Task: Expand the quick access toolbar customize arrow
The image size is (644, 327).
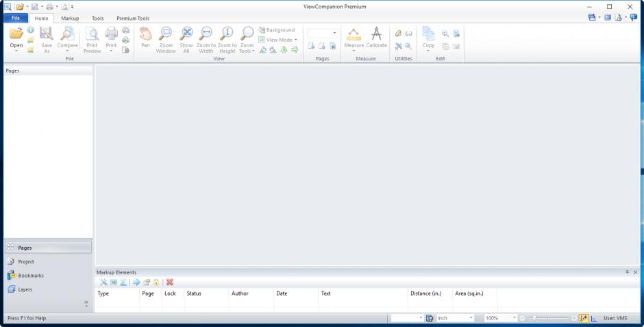Action: pos(73,7)
